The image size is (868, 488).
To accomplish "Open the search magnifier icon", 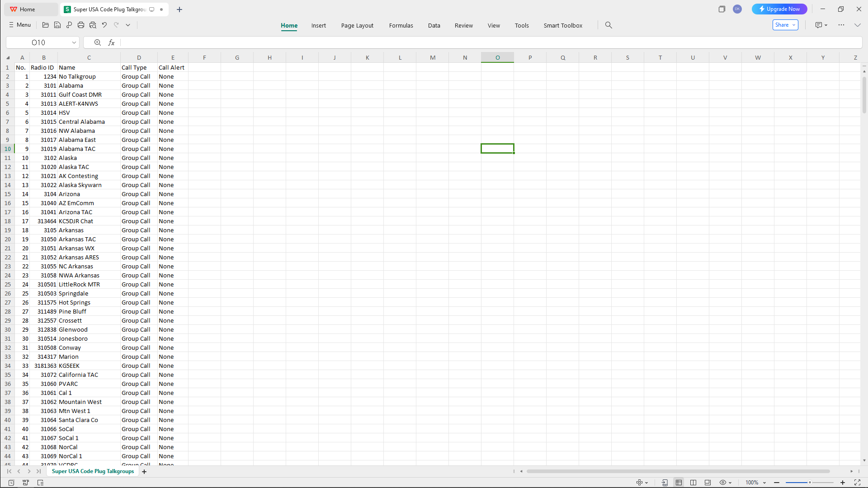I will click(609, 25).
